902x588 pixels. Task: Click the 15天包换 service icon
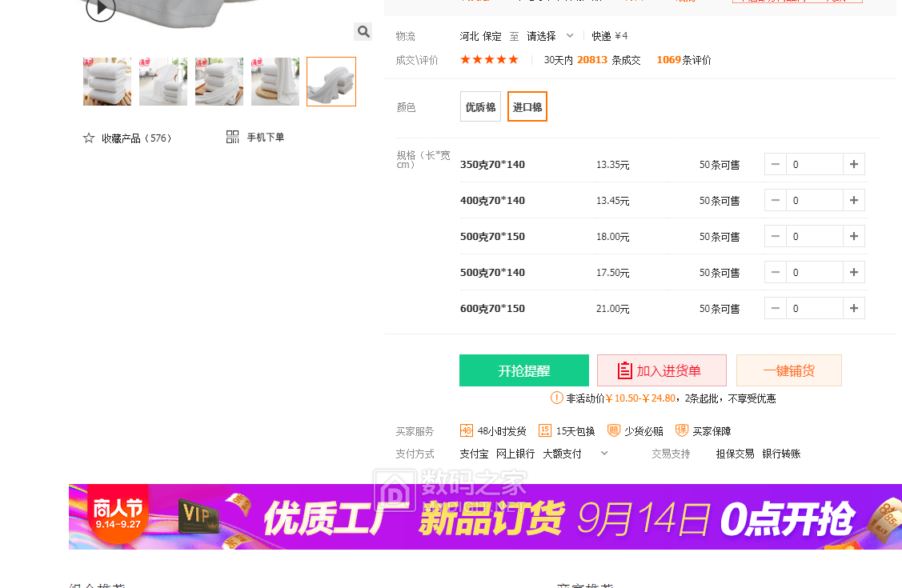coord(545,430)
